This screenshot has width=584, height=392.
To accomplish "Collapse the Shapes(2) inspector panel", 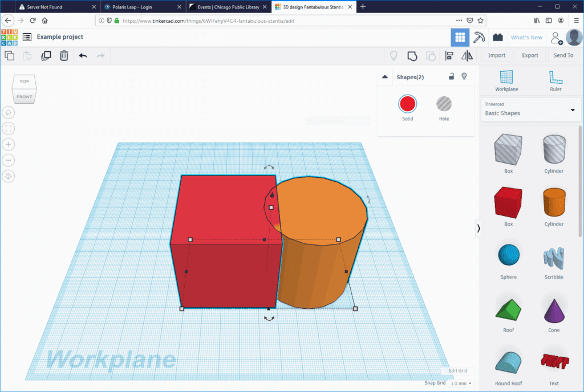I will tap(384, 75).
